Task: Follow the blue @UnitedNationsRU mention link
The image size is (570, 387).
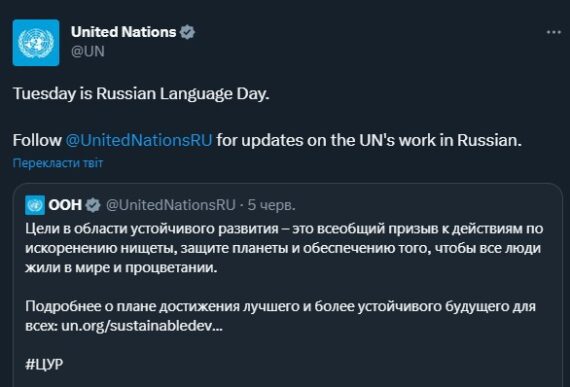Action: [139, 140]
